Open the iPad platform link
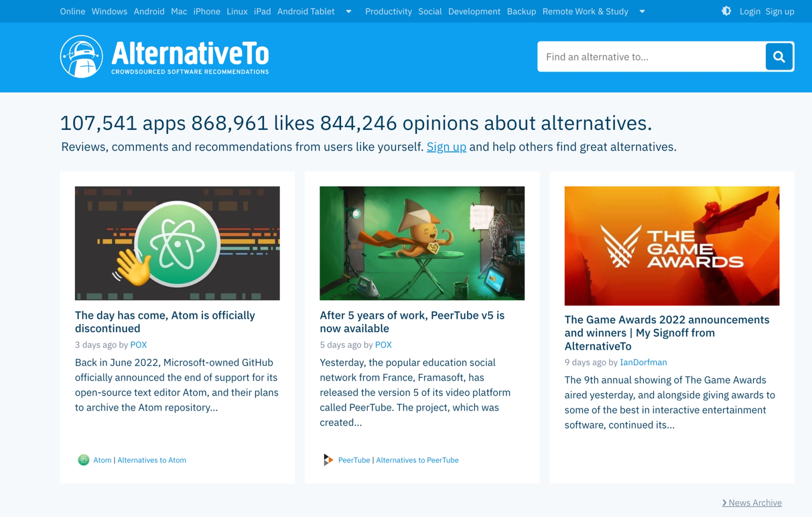Image resolution: width=812 pixels, height=517 pixels. pyautogui.click(x=262, y=11)
